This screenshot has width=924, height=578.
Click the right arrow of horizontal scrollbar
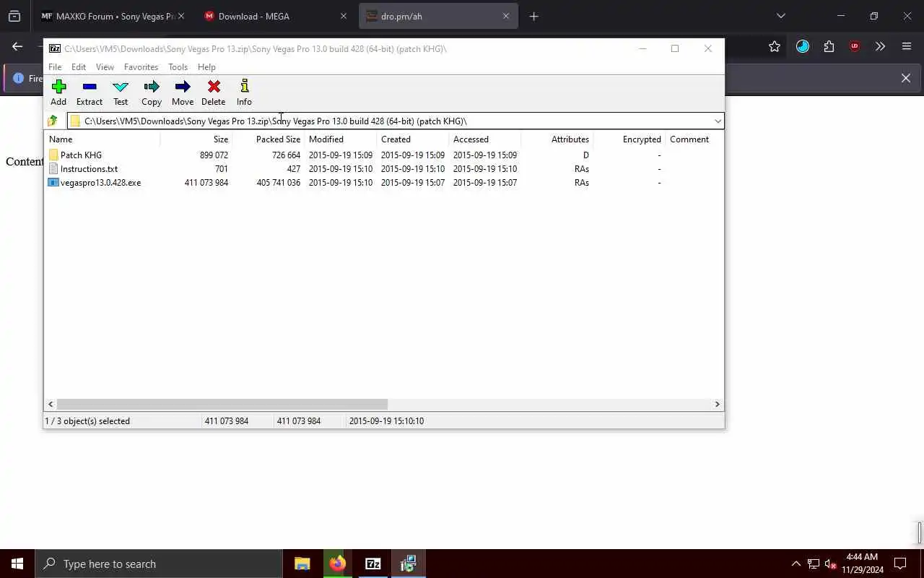pyautogui.click(x=718, y=404)
